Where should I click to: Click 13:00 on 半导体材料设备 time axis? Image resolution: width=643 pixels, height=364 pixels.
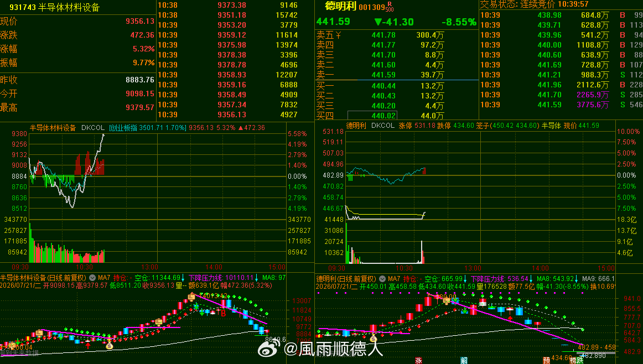coord(149,267)
